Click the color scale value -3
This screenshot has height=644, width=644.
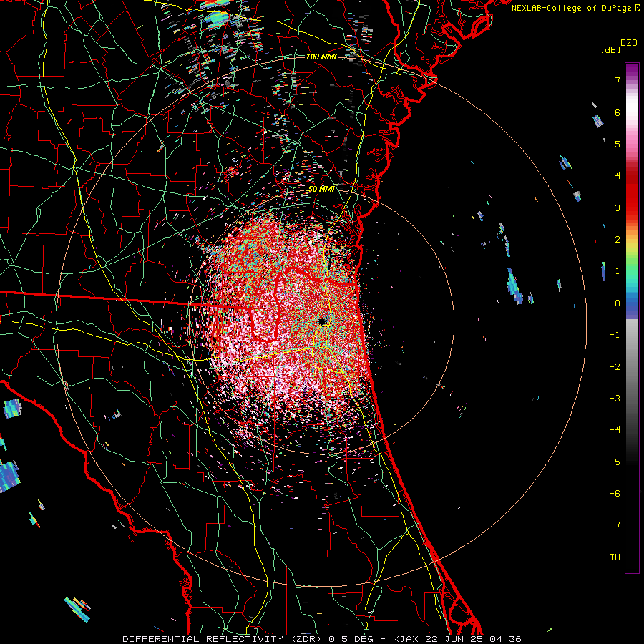click(x=615, y=399)
